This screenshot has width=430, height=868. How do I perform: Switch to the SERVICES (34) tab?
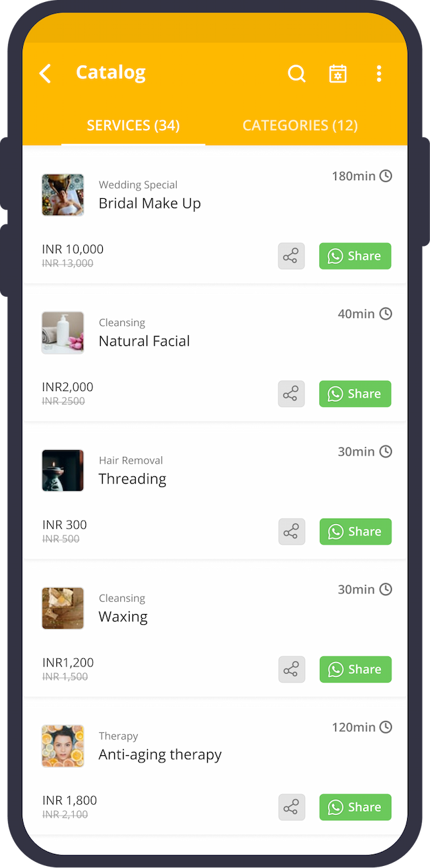click(x=133, y=126)
